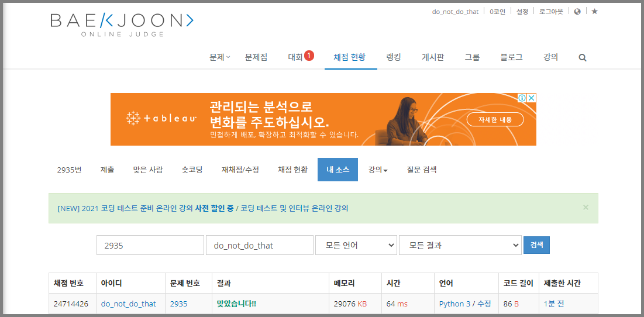This screenshot has width=644, height=317.
Task: Open problem 2935 link in the table
Action: (178, 304)
